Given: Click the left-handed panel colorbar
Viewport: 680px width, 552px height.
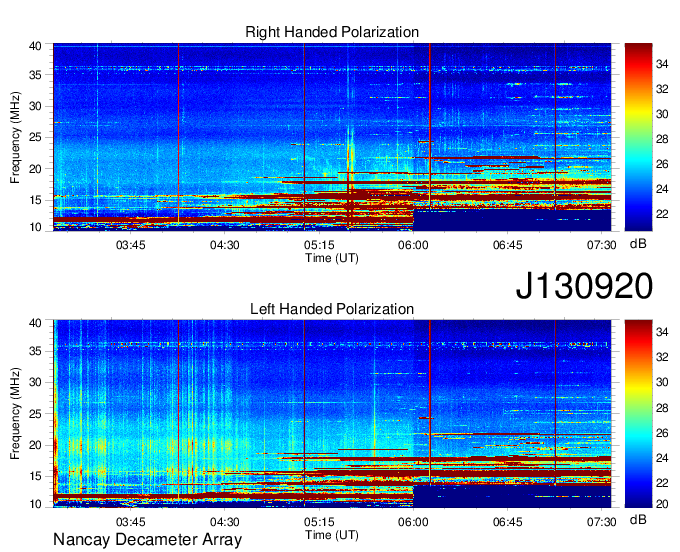Looking at the screenshot, I should 638,414.
